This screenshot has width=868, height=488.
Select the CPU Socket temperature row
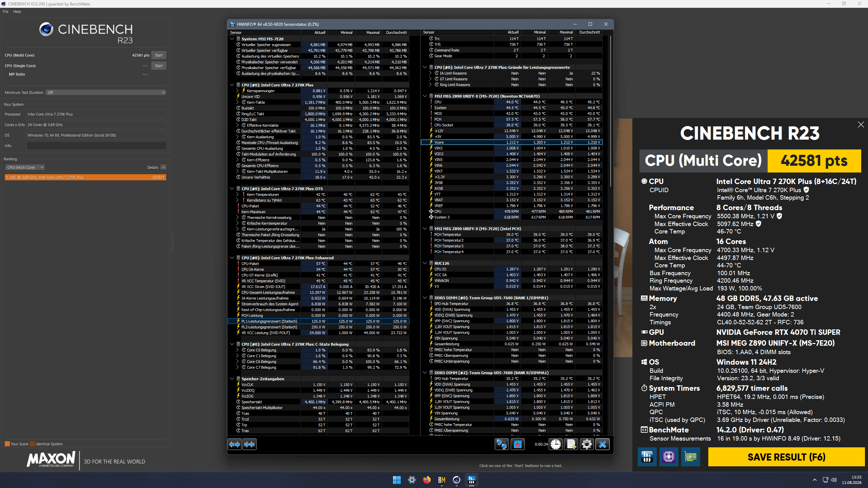pyautogui.click(x=512, y=125)
